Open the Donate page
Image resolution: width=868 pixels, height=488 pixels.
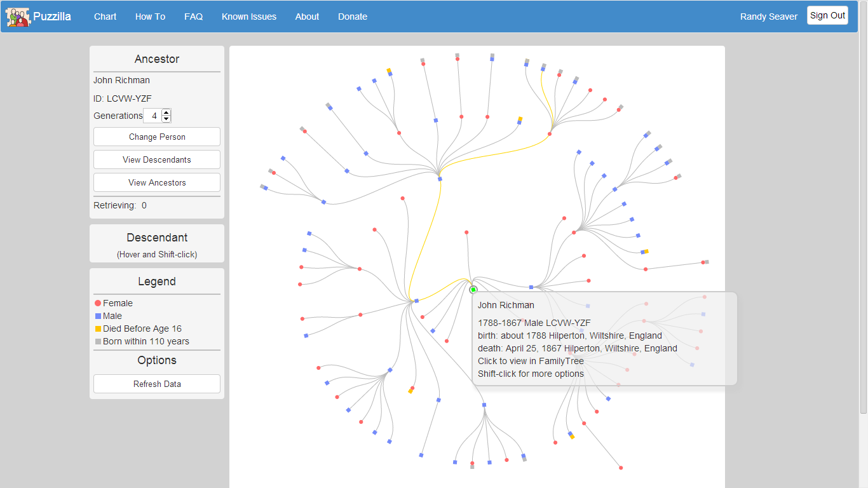(x=353, y=17)
